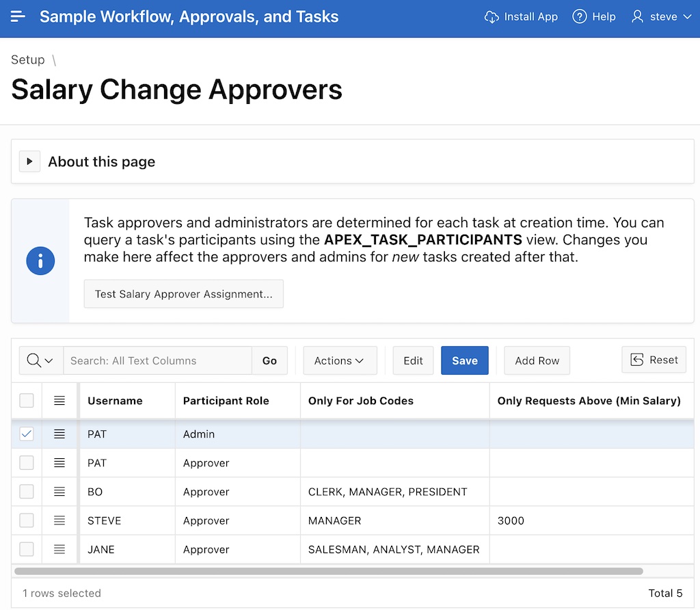Open the Actions dropdown menu
The width and height of the screenshot is (700, 610).
340,360
